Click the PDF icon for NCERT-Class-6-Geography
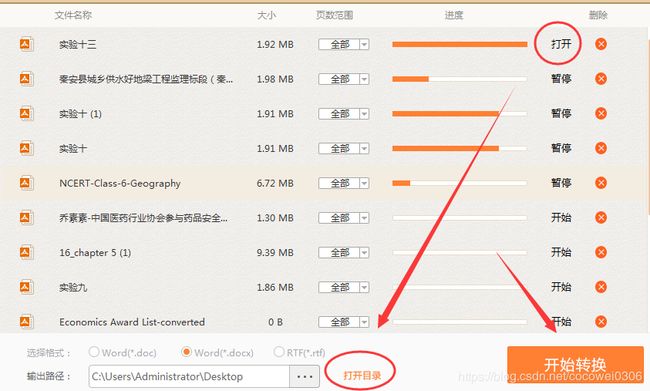This screenshot has width=650, height=391. click(27, 183)
